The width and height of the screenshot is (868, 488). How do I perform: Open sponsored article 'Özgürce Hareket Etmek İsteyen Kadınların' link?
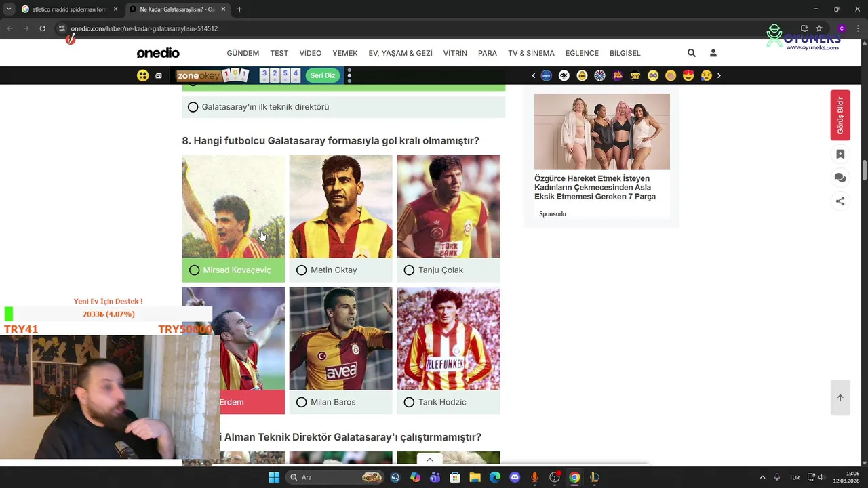pos(595,188)
